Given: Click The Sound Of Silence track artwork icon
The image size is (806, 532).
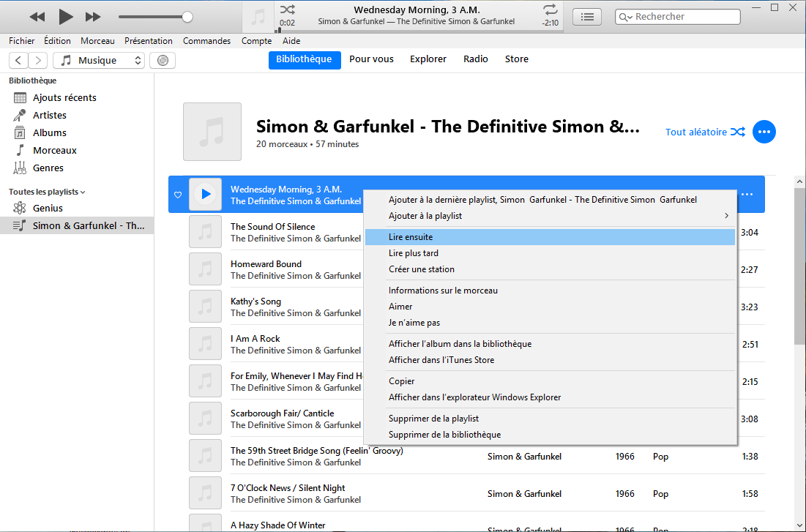Looking at the screenshot, I should click(x=205, y=232).
